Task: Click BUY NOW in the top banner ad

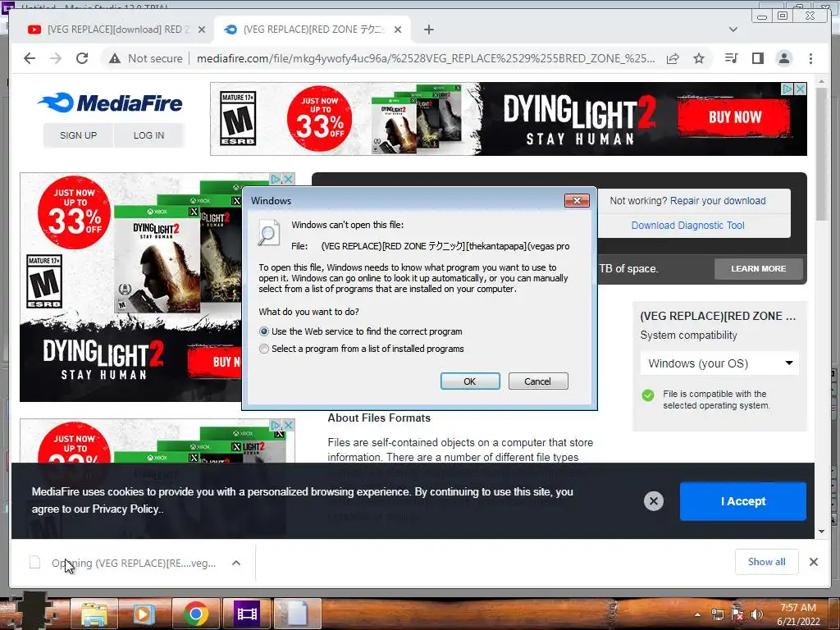Action: 734,117
